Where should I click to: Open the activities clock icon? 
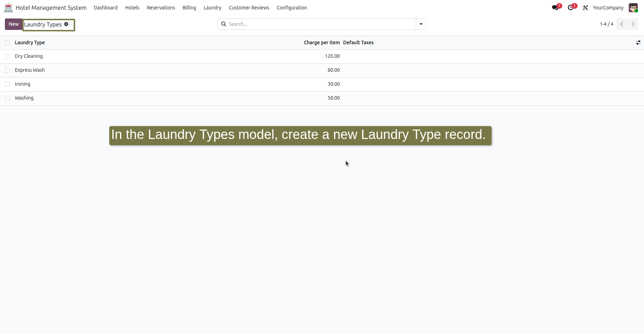(x=571, y=8)
